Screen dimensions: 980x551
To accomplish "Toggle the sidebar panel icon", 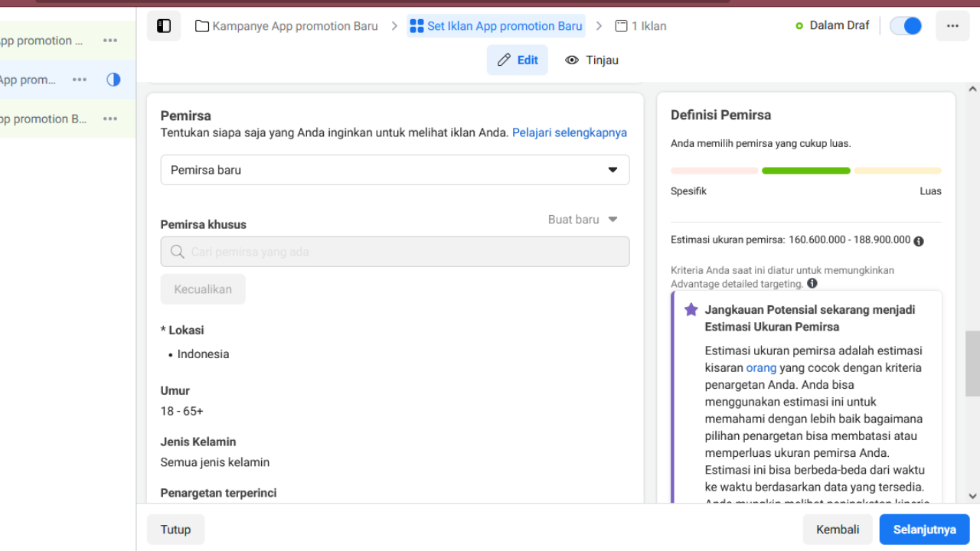I will (164, 26).
